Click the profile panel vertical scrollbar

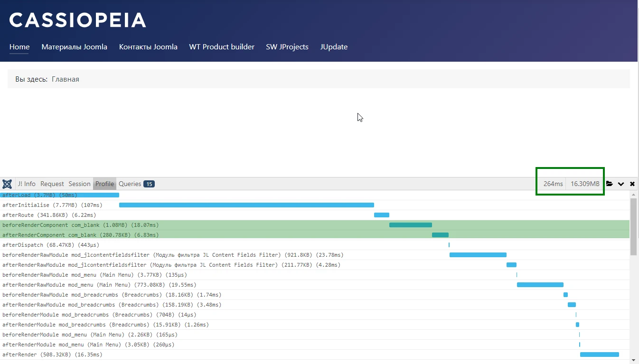coord(633,227)
